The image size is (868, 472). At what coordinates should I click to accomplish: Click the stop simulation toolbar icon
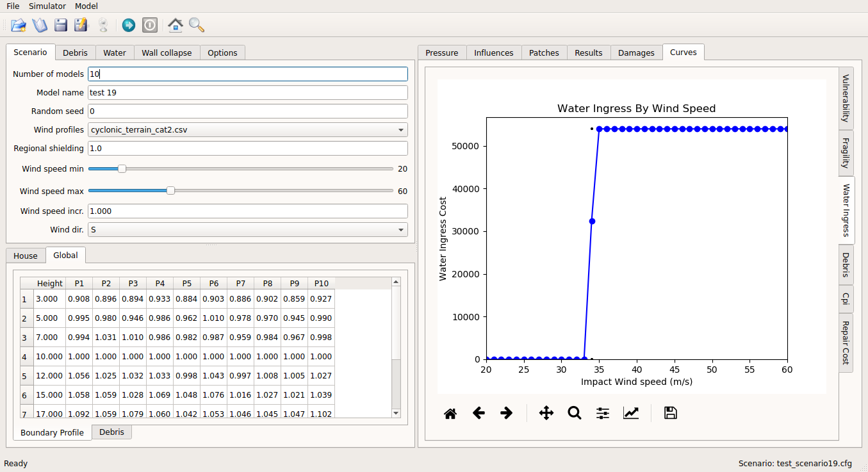(x=149, y=25)
